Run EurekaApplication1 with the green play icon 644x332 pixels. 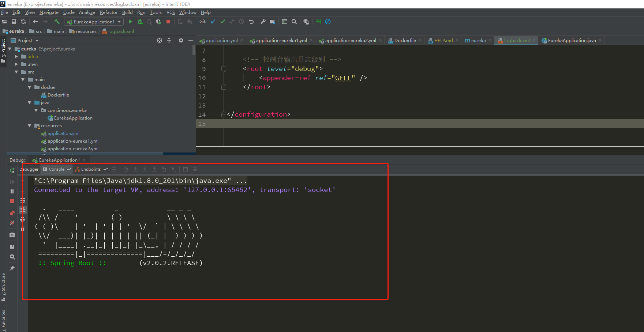130,22
